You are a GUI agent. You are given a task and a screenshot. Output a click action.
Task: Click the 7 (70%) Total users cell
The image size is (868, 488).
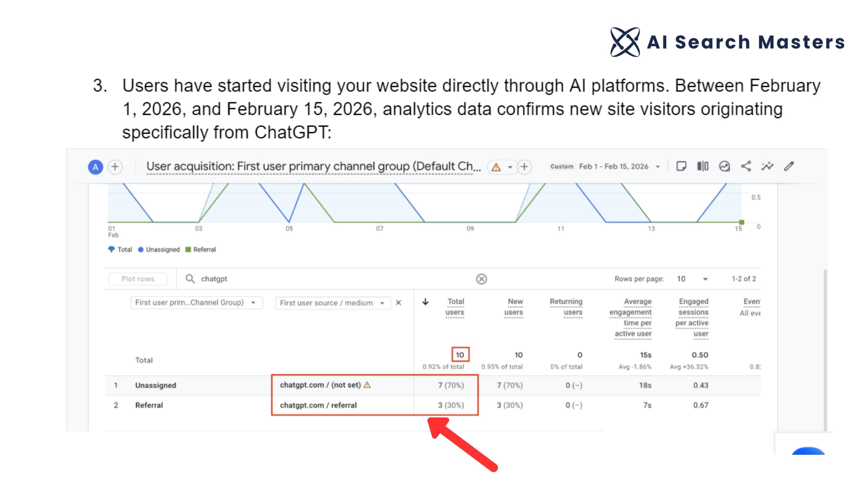[451, 385]
